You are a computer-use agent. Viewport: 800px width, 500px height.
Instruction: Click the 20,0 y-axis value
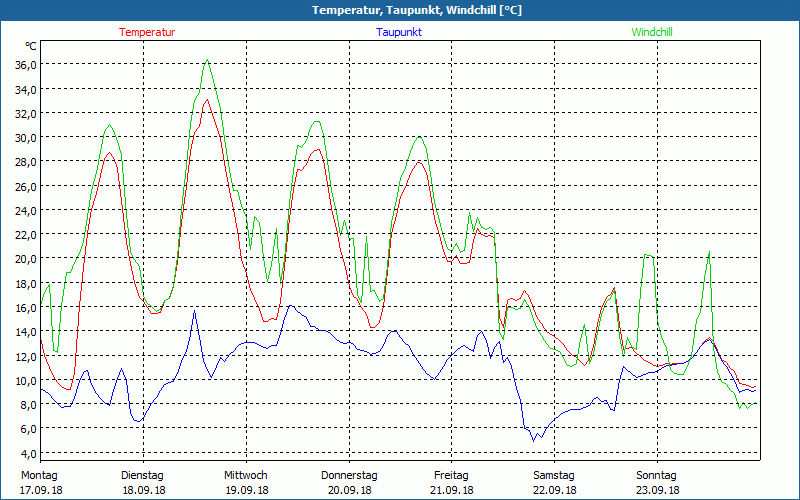(26, 259)
